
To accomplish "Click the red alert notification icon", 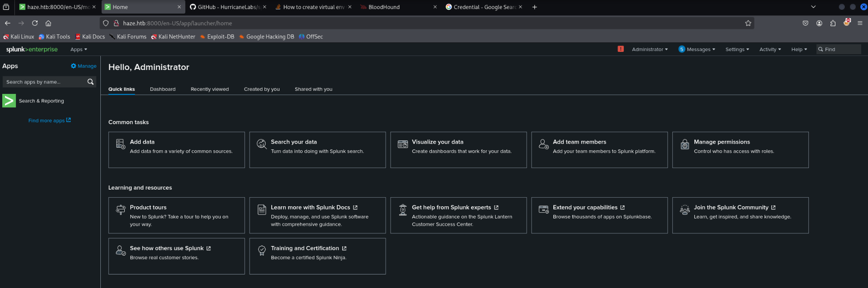I will [621, 49].
